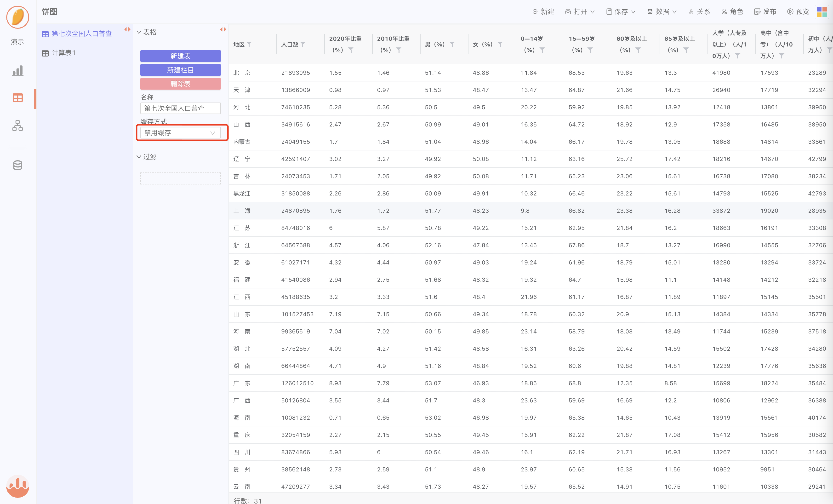Image resolution: width=833 pixels, height=504 pixels.
Task: Open the 打开 menu
Action: pos(580,12)
